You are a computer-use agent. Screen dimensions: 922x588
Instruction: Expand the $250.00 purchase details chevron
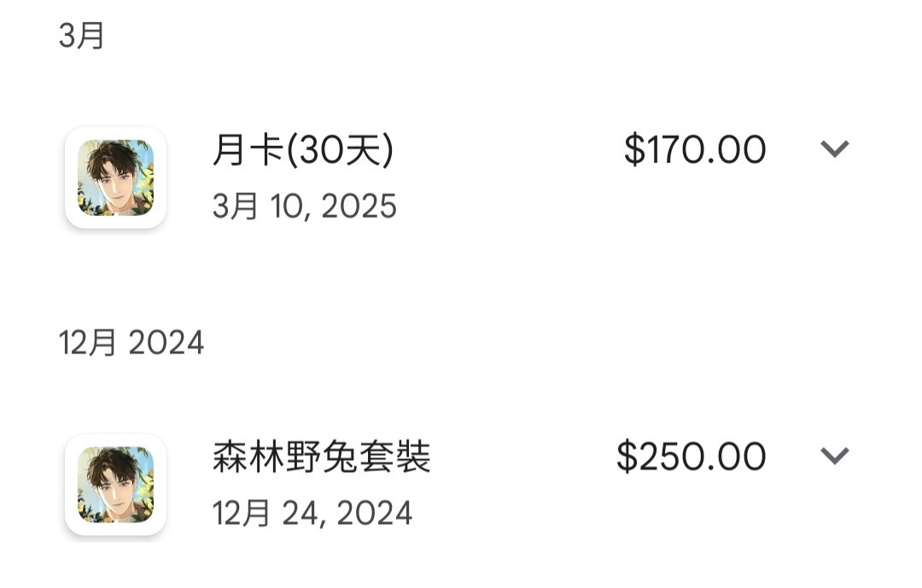point(834,456)
